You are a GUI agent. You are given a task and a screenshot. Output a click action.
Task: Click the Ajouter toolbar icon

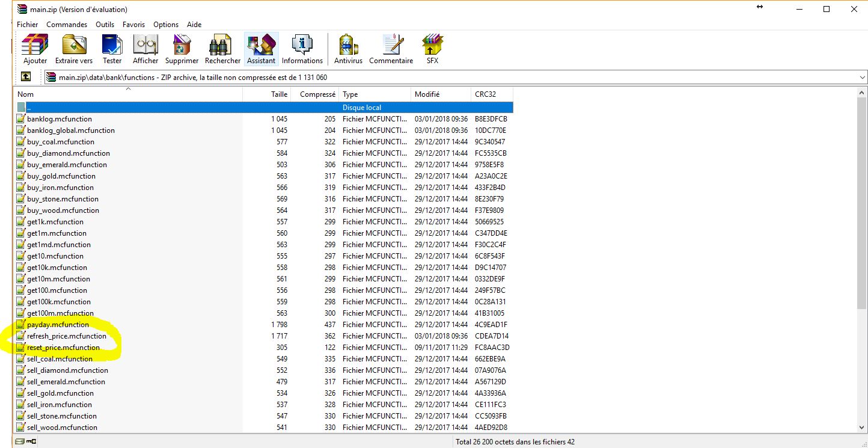pyautogui.click(x=35, y=49)
